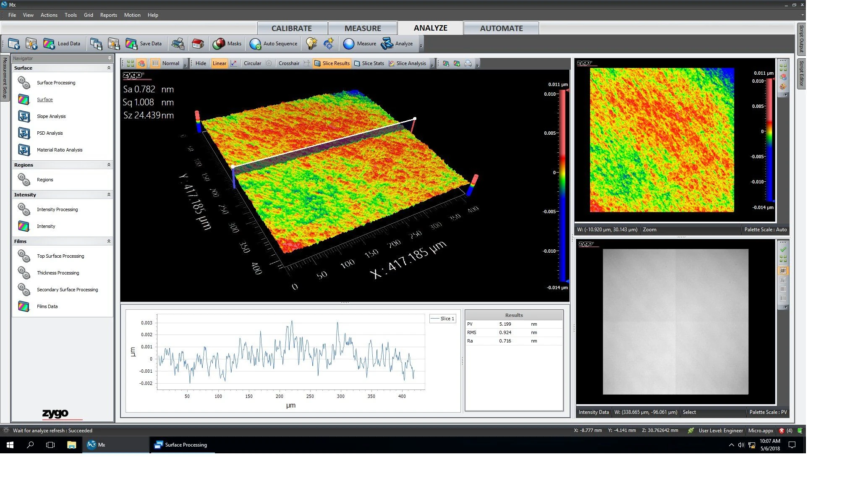This screenshot has height=502, width=868.
Task: Click the red house Home icon
Action: pos(198,44)
